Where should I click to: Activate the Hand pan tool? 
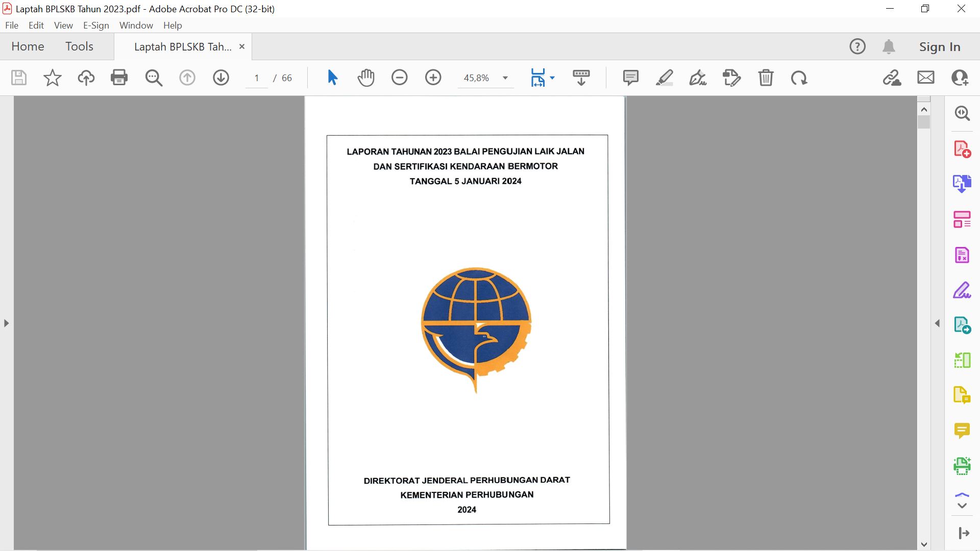click(366, 78)
